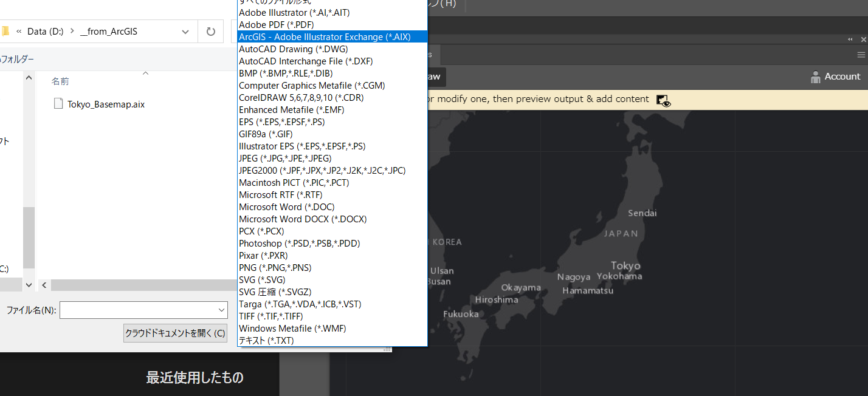Click Nagoya label on the map

(574, 277)
